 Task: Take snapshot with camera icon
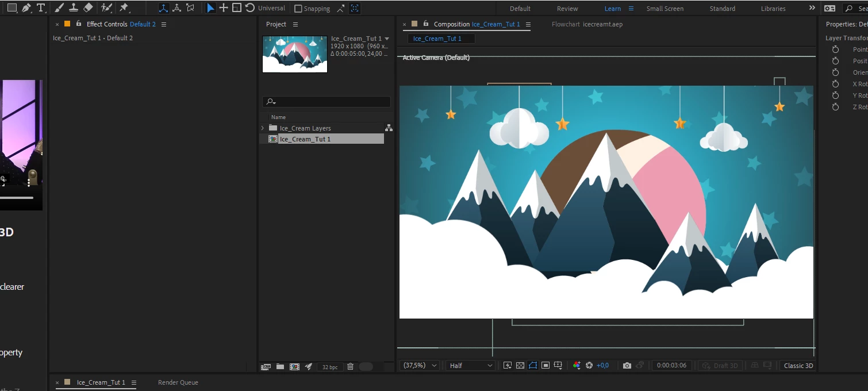tap(627, 366)
